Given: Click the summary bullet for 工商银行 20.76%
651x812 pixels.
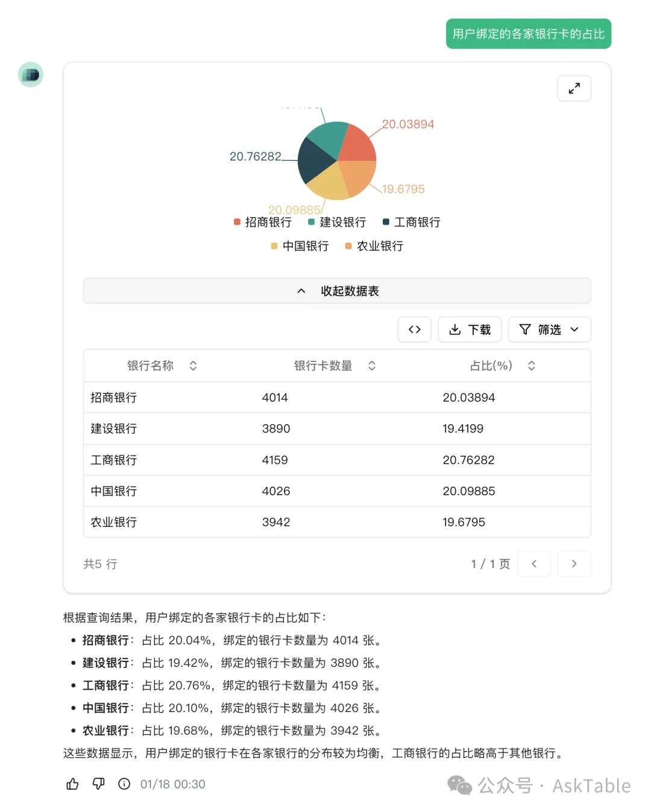Looking at the screenshot, I should (x=231, y=686).
